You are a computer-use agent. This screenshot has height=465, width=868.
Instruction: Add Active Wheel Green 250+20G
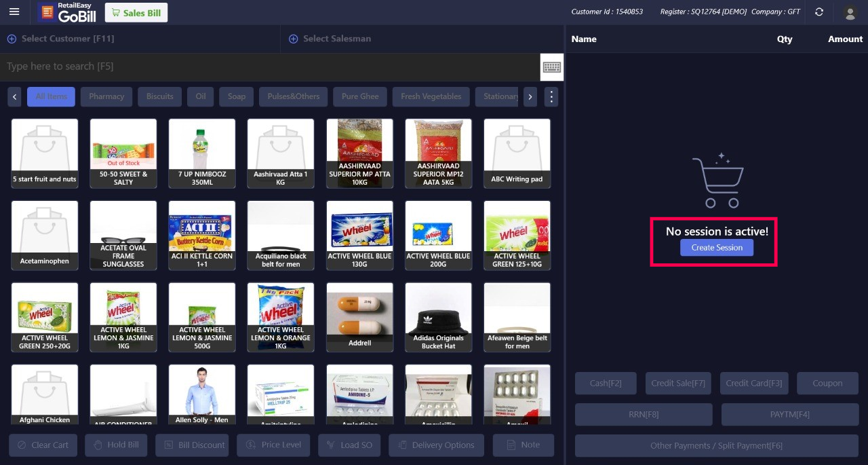(x=45, y=318)
